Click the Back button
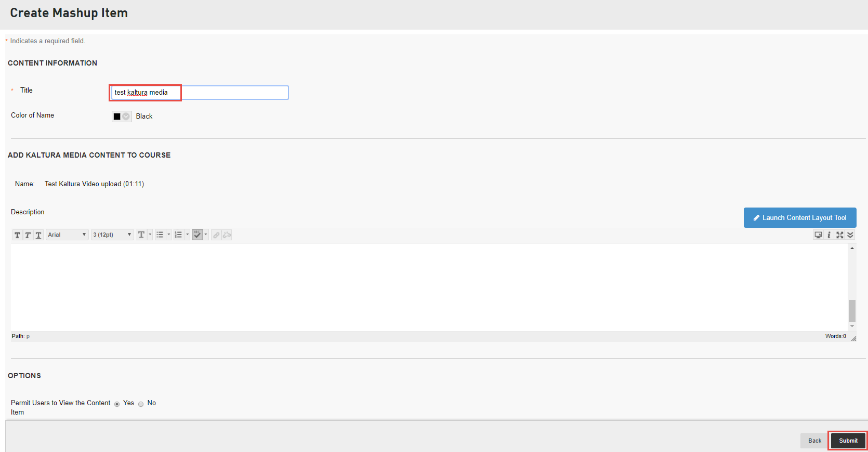 point(814,441)
